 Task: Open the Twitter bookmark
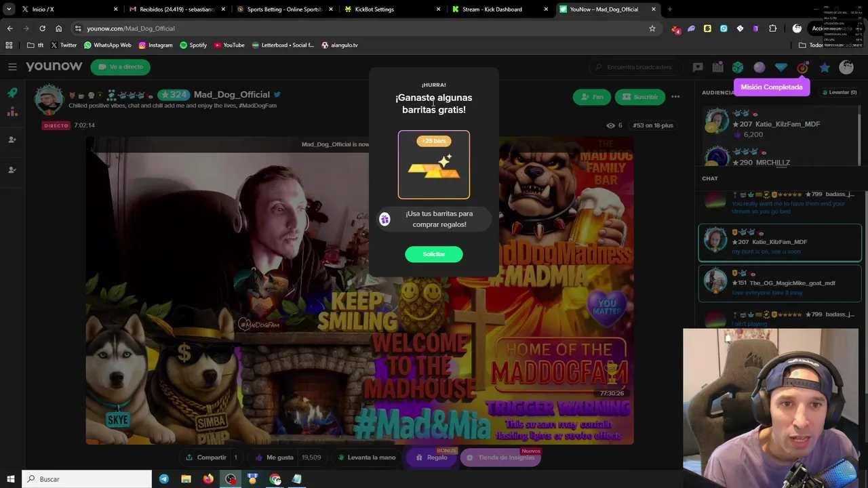click(x=64, y=45)
